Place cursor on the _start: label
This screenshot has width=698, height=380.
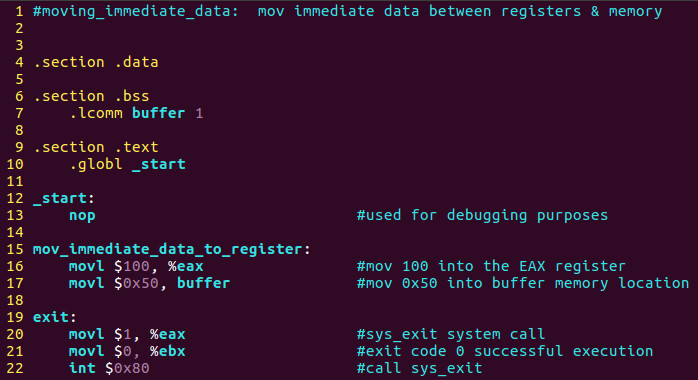point(64,198)
